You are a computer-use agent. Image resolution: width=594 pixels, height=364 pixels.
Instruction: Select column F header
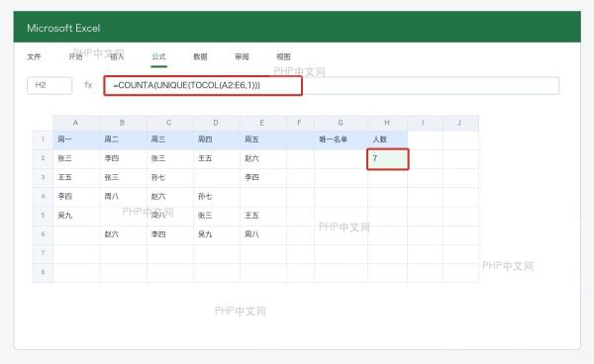pos(300,123)
